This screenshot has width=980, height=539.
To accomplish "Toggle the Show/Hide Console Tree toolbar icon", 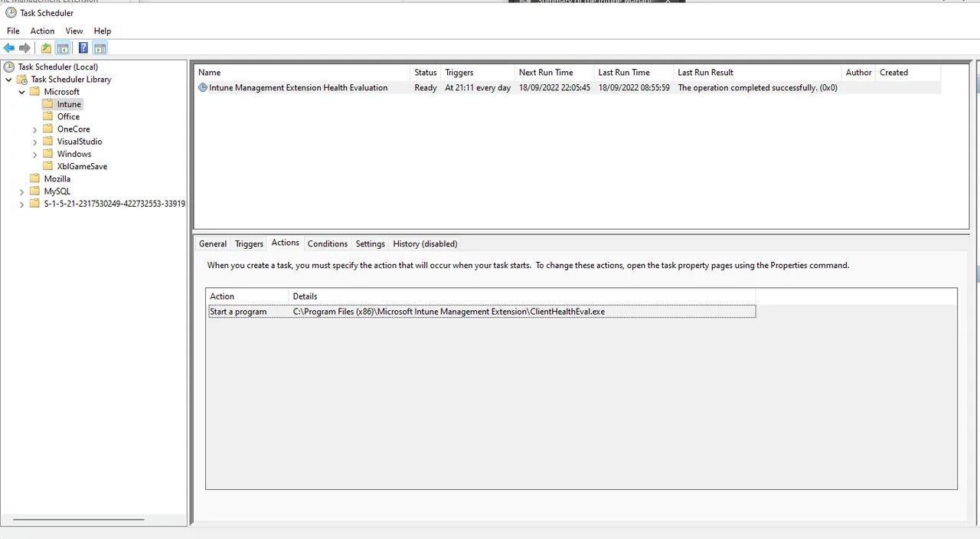I will coord(63,48).
